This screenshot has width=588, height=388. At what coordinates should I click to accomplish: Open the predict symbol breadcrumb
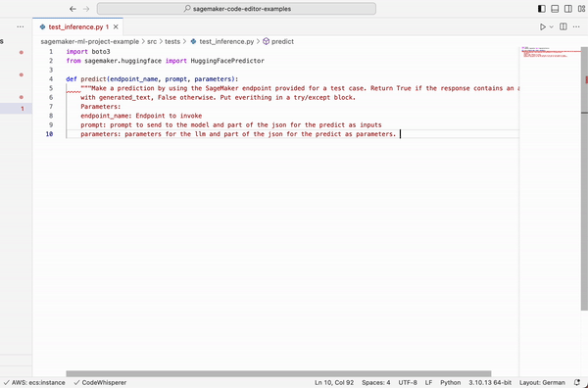278,41
